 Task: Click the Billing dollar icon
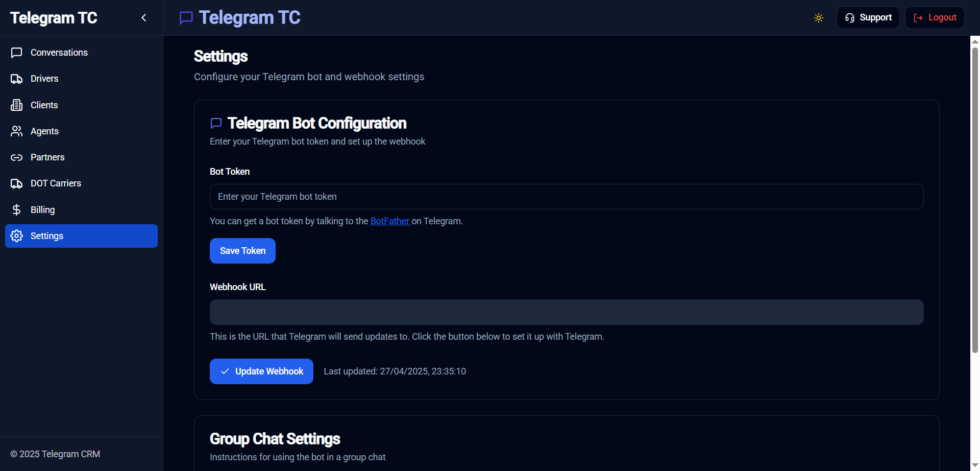click(16, 209)
